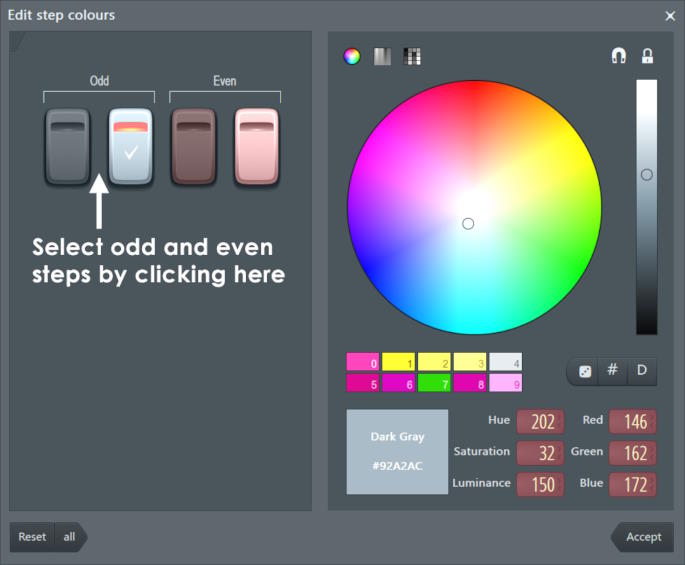Select the checked light Odd step
685x565 pixels.
(131, 147)
